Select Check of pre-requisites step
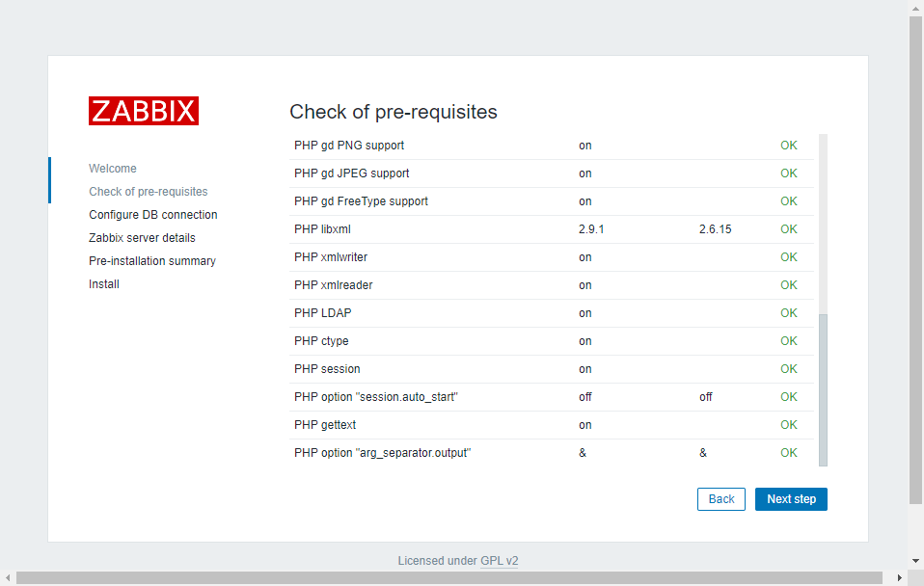This screenshot has width=924, height=586. pyautogui.click(x=148, y=192)
